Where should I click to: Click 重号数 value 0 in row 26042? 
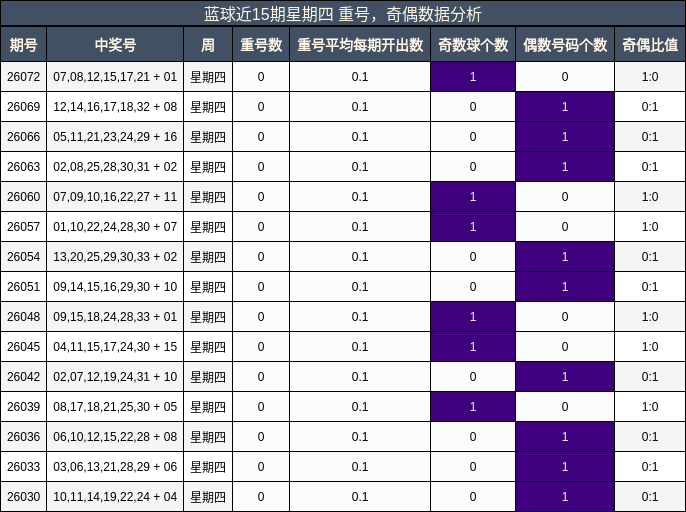click(261, 377)
